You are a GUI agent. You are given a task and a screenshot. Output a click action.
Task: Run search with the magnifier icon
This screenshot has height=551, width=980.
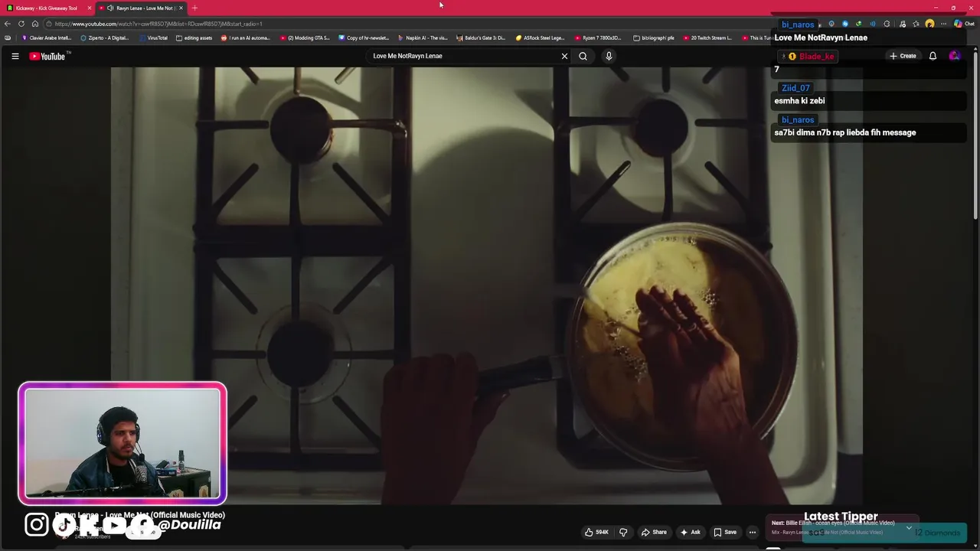(x=583, y=56)
